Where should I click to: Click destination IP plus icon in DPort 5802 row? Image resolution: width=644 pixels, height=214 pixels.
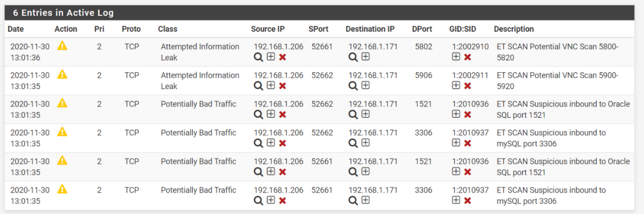tap(366, 57)
